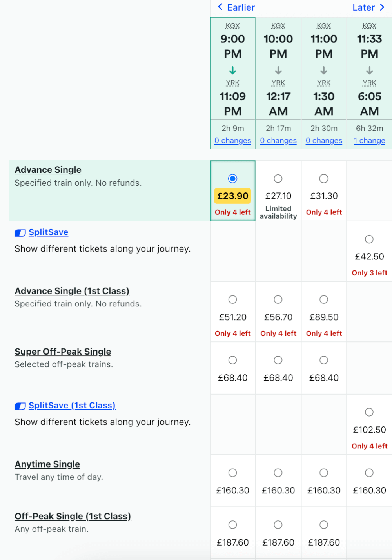
Task: Open '0 changes' link under 9:00 PM
Action: pos(233,140)
